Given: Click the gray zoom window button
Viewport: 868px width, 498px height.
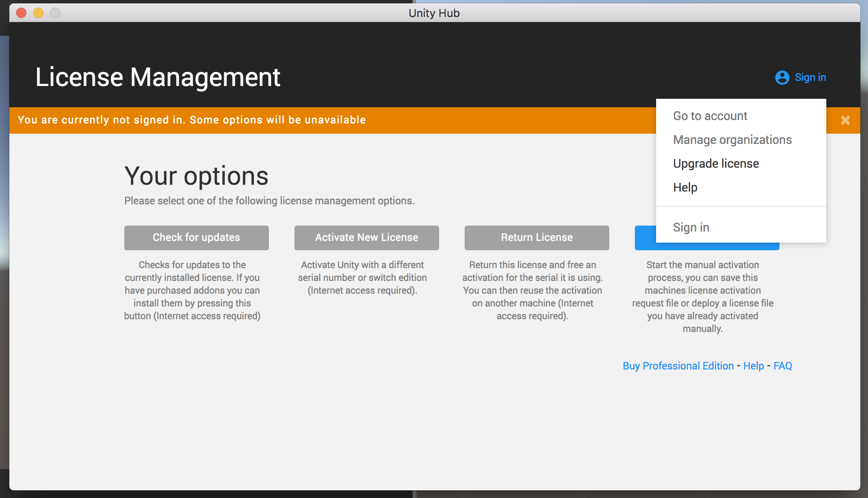Looking at the screenshot, I should (55, 13).
